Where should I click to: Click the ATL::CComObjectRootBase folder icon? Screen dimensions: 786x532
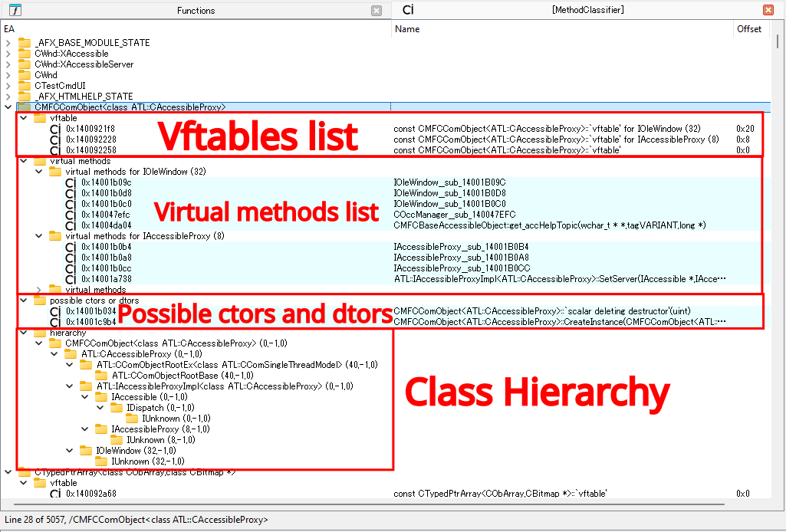coord(101,376)
